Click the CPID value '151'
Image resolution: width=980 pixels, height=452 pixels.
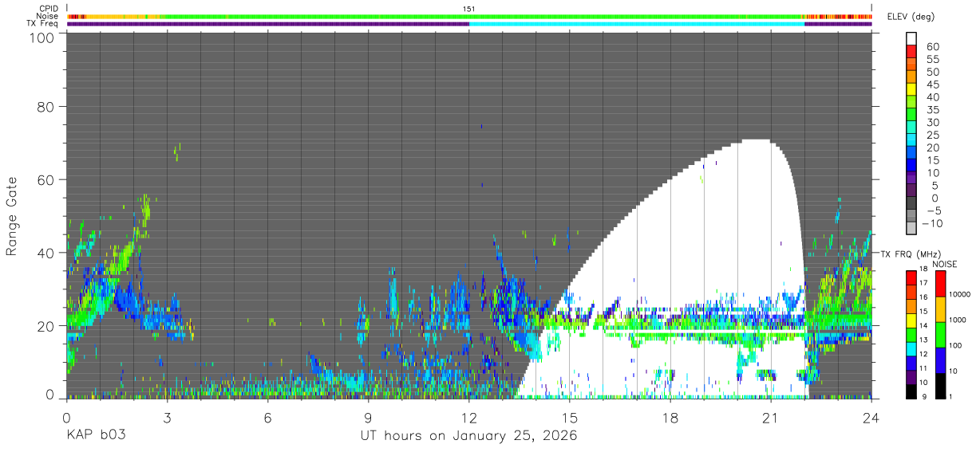click(469, 9)
